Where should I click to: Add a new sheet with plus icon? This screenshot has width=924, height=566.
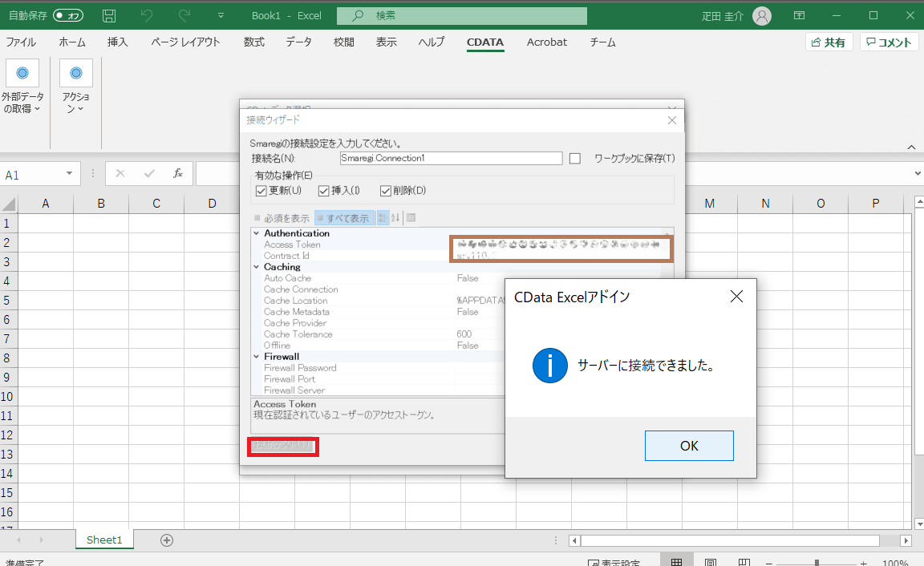click(x=167, y=540)
